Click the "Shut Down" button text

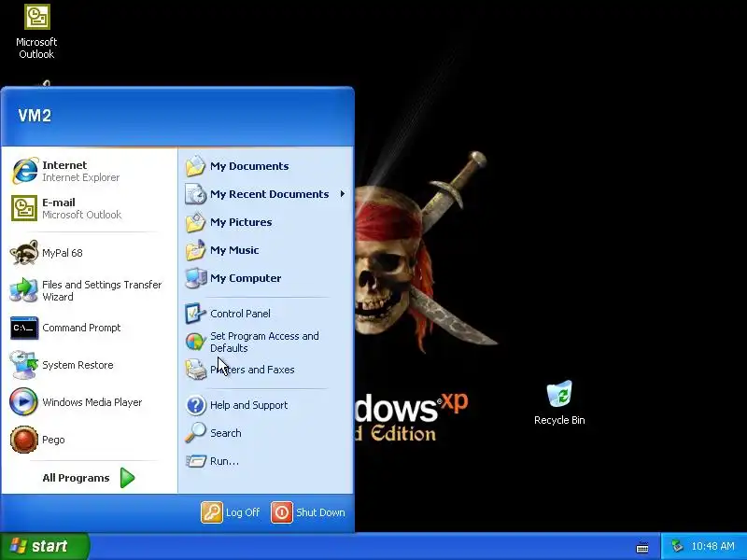[320, 512]
